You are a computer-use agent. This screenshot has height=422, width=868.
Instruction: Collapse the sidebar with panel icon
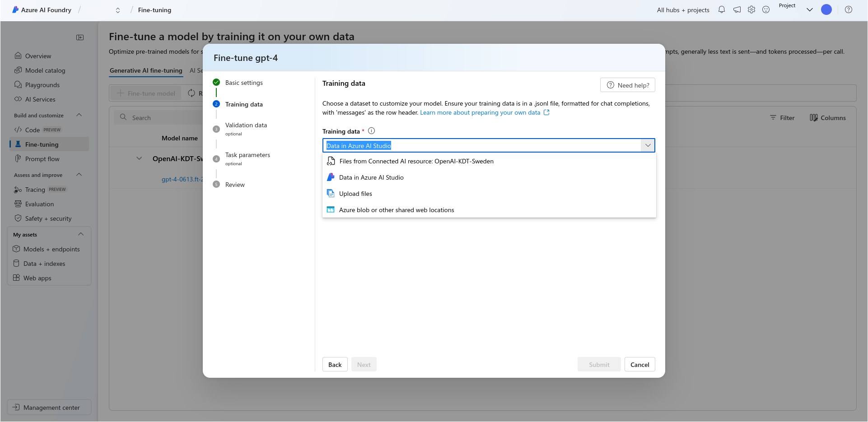coord(80,37)
